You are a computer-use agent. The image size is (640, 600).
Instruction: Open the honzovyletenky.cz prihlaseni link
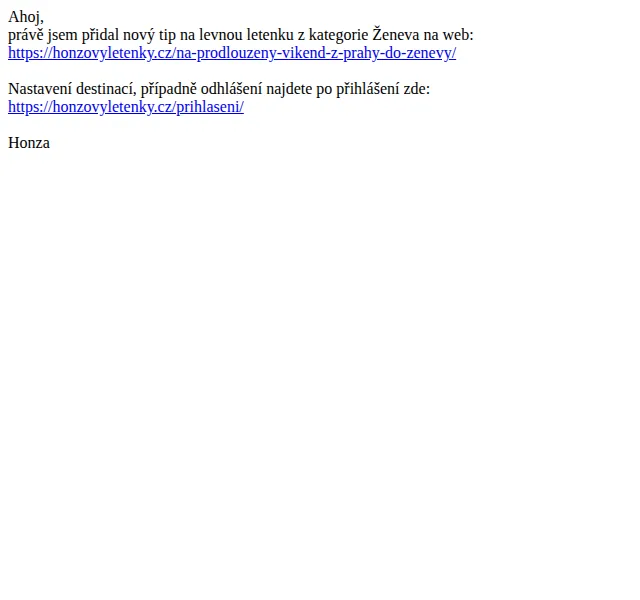coord(126,107)
